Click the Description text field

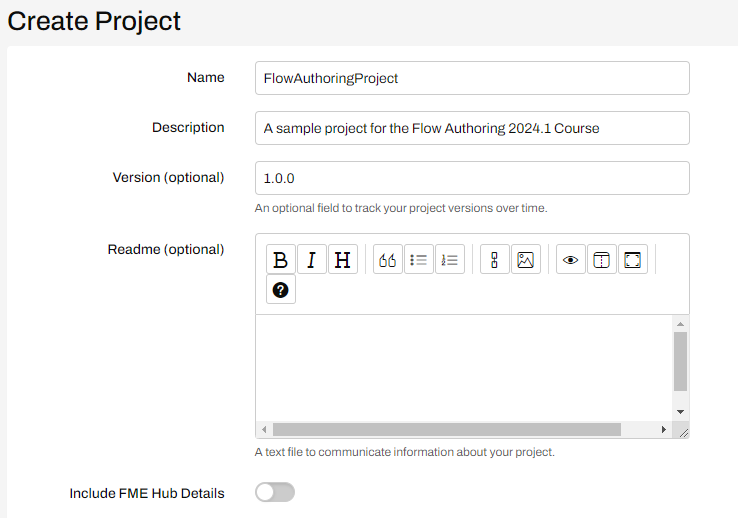[x=472, y=128]
